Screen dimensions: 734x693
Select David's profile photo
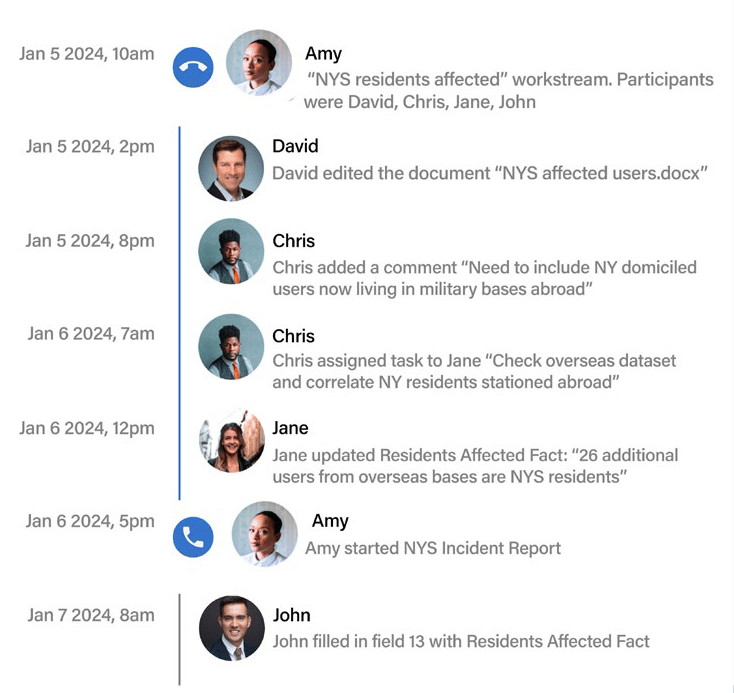231,169
